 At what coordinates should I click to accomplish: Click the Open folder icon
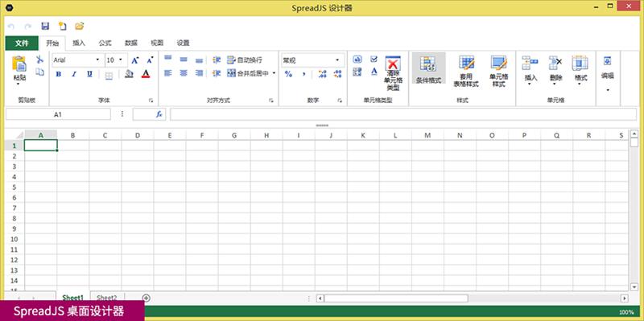79,27
